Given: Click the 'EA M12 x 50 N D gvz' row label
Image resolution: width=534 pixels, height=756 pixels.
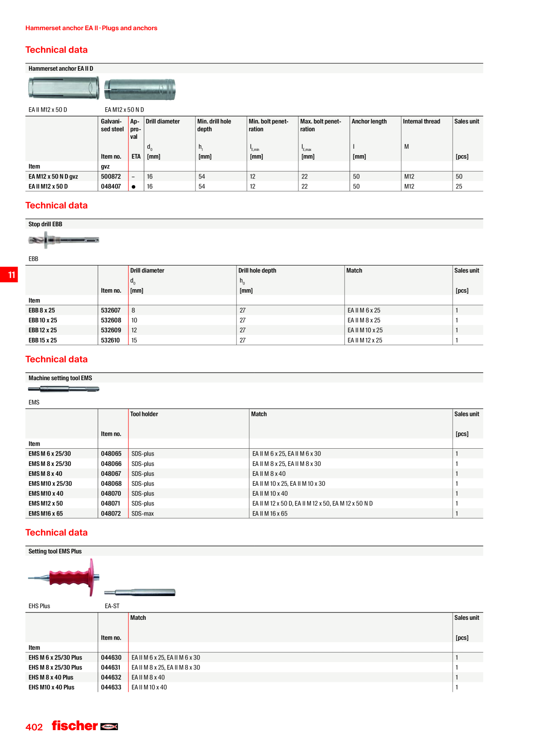Looking at the screenshot, I should (53, 177).
